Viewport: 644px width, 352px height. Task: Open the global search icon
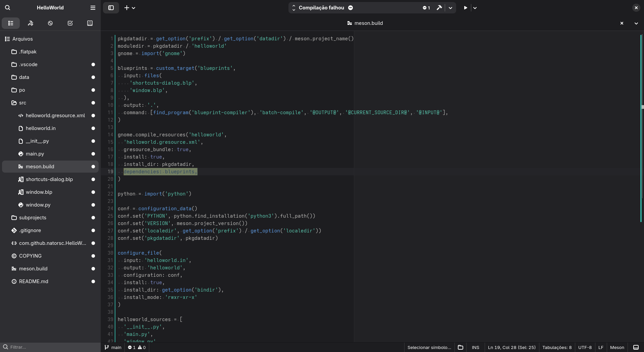coord(7,7)
